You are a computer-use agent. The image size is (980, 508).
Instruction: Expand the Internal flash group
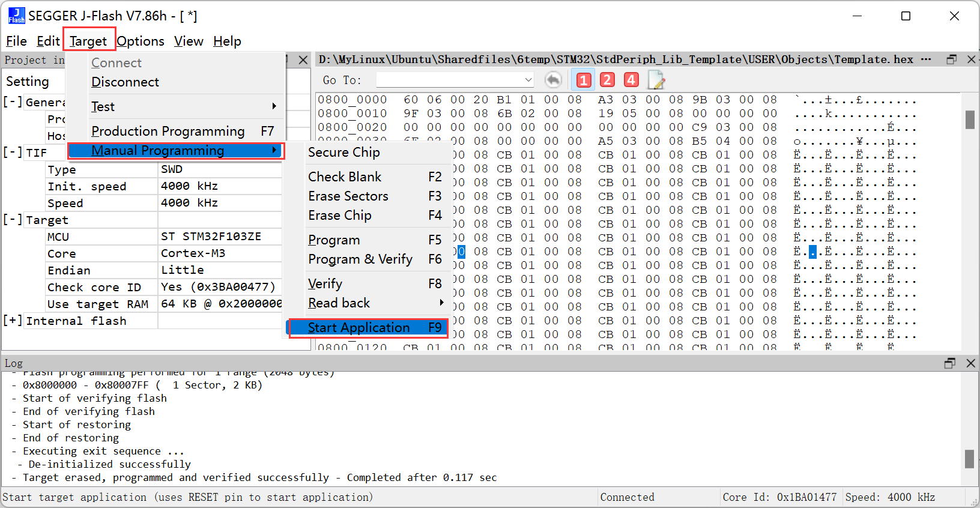click(x=13, y=321)
